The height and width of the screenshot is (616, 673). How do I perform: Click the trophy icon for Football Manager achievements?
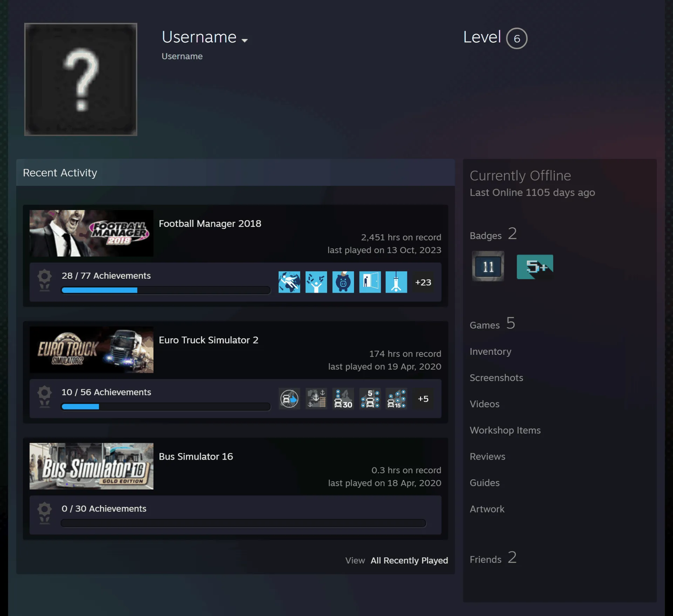click(x=45, y=280)
